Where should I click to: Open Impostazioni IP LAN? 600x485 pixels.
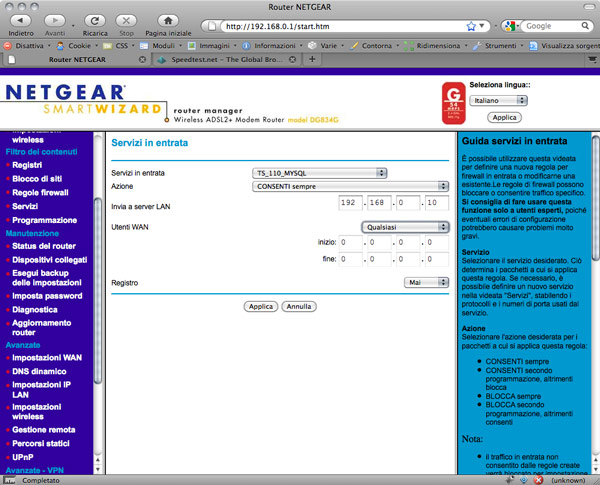(41, 390)
